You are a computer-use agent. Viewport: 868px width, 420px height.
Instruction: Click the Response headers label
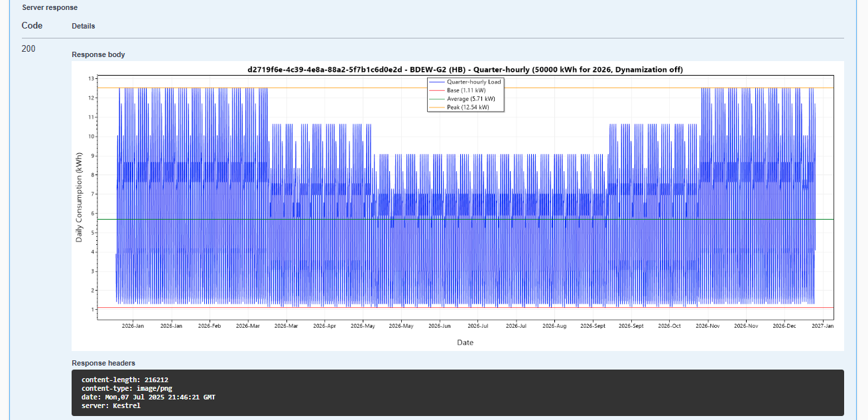click(x=103, y=363)
